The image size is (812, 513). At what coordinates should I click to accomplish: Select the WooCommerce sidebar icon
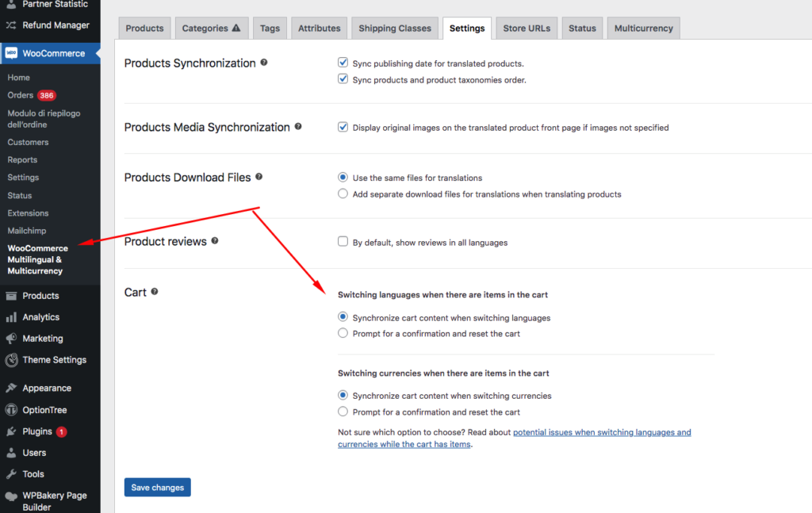click(x=11, y=53)
